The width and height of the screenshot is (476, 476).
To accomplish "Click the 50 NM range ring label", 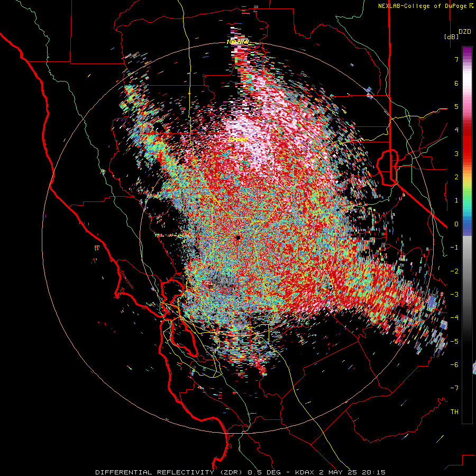I will tap(237, 140).
